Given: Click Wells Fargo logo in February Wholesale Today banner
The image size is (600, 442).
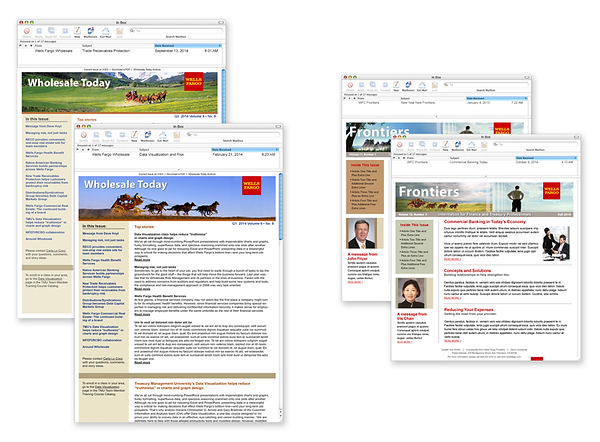Looking at the screenshot, I should click(x=251, y=186).
